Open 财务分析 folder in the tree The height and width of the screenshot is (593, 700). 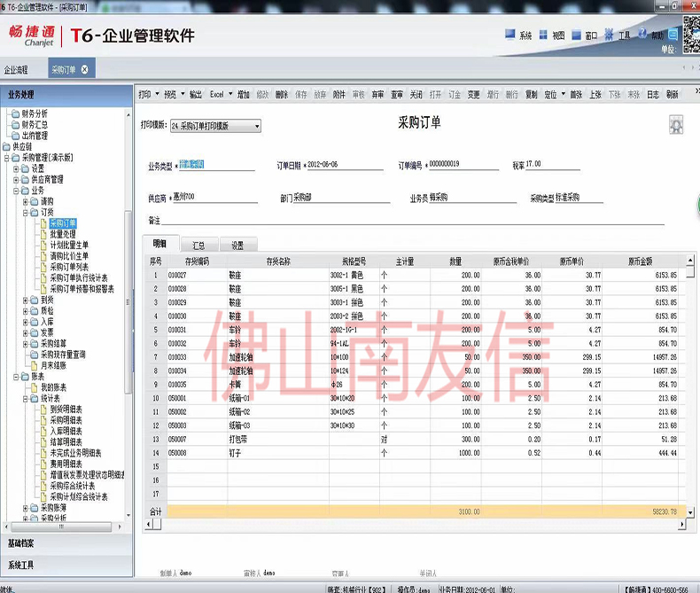[x=30, y=113]
